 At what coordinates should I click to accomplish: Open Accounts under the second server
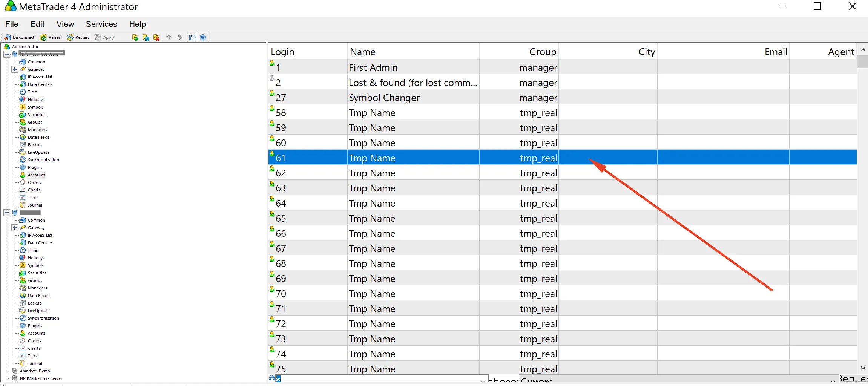click(37, 333)
